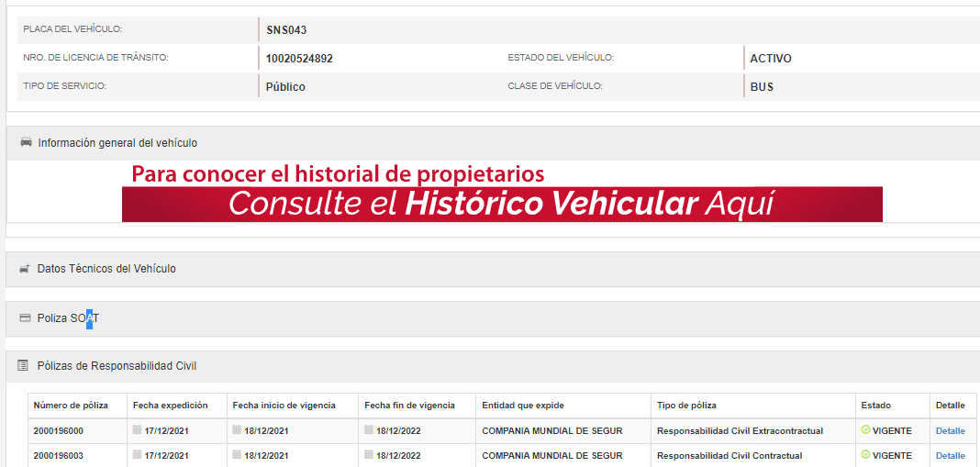Open Detalle for the Extracontractual policy

pos(950,431)
